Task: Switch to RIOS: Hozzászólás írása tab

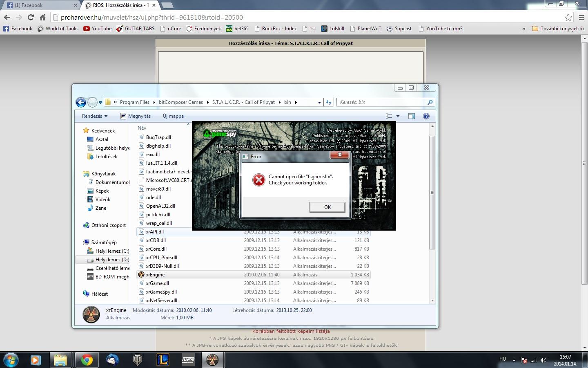Action: 120,5
